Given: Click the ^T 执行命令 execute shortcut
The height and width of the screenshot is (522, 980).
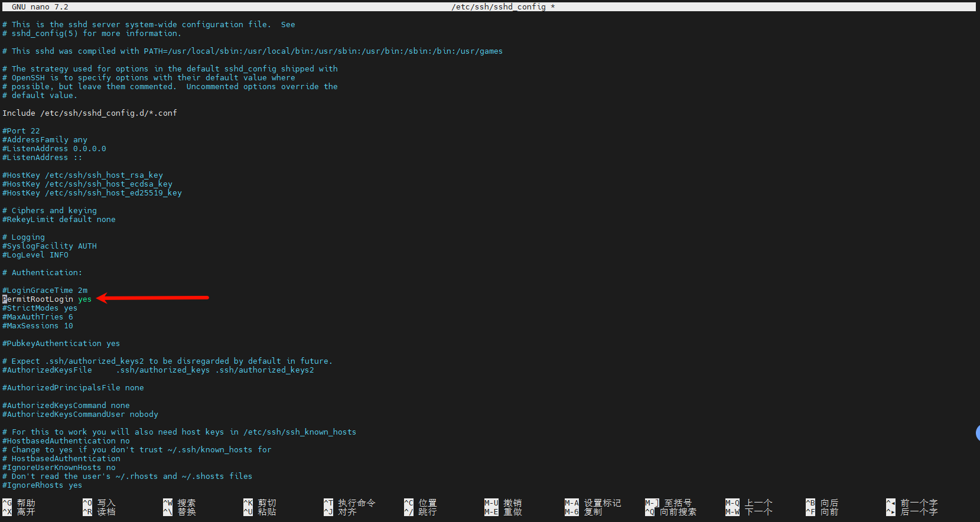Looking at the screenshot, I should [350, 503].
